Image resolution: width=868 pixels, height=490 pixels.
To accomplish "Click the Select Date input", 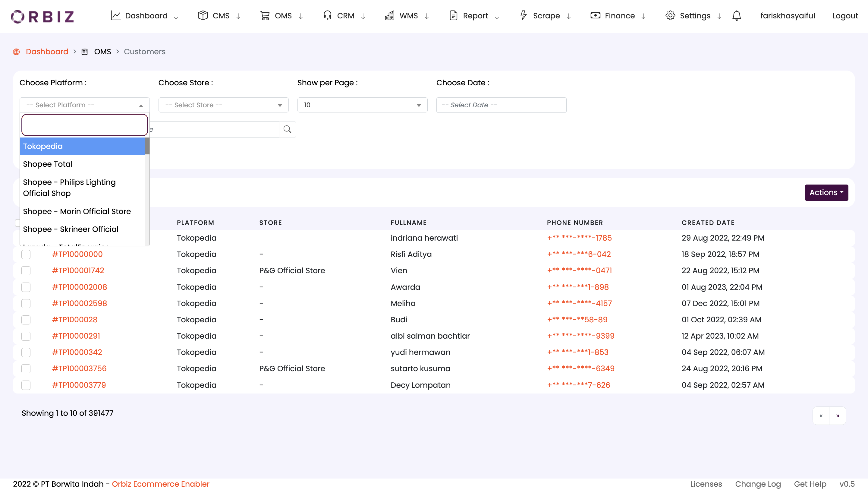I will click(501, 105).
